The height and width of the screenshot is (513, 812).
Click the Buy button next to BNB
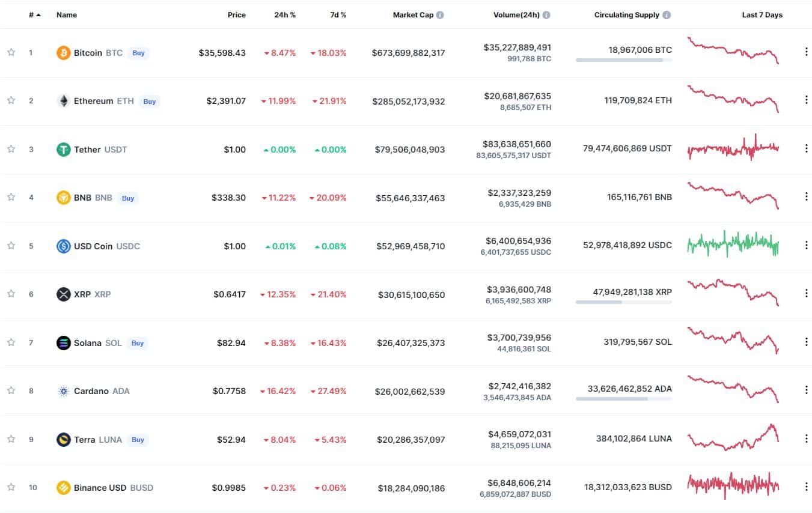[x=128, y=198]
